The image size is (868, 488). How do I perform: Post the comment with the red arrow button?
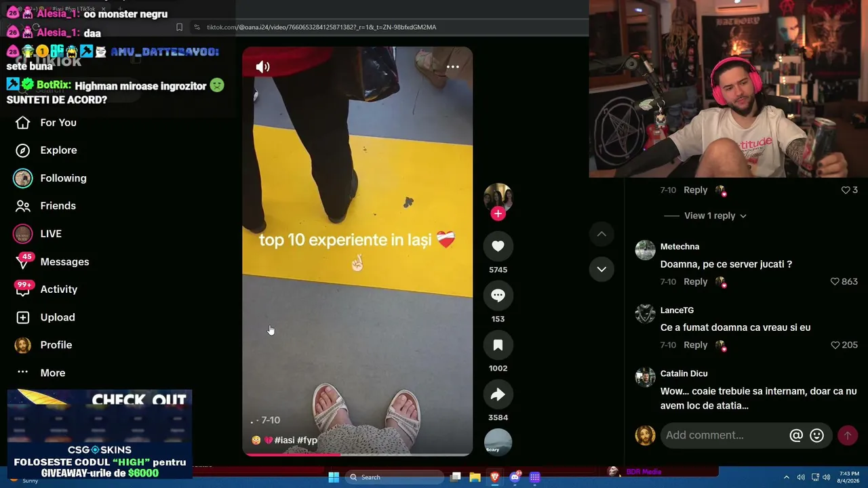click(848, 436)
